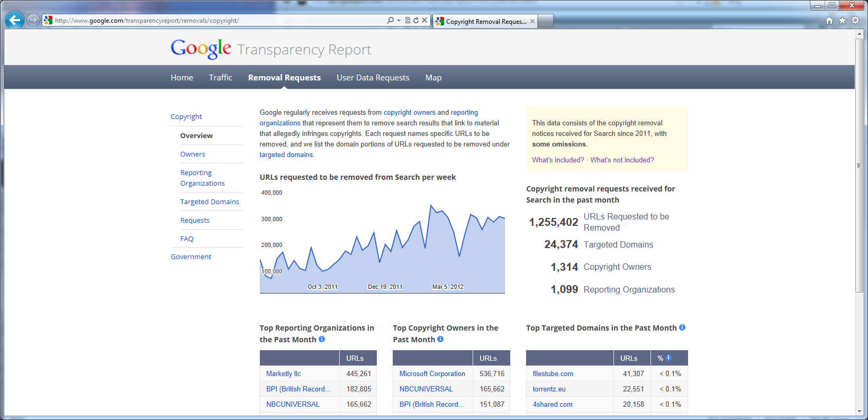This screenshot has height=420, width=868.
Task: Click the browser Forward arrow button
Action: [33, 21]
